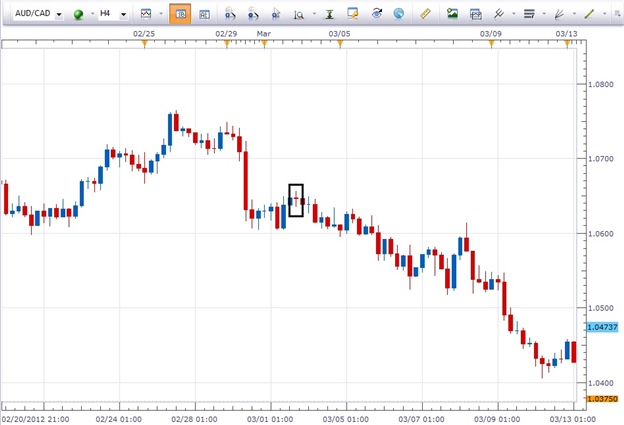Open the H4 timeframe dropdown
The height and width of the screenshot is (425, 624).
click(x=123, y=15)
